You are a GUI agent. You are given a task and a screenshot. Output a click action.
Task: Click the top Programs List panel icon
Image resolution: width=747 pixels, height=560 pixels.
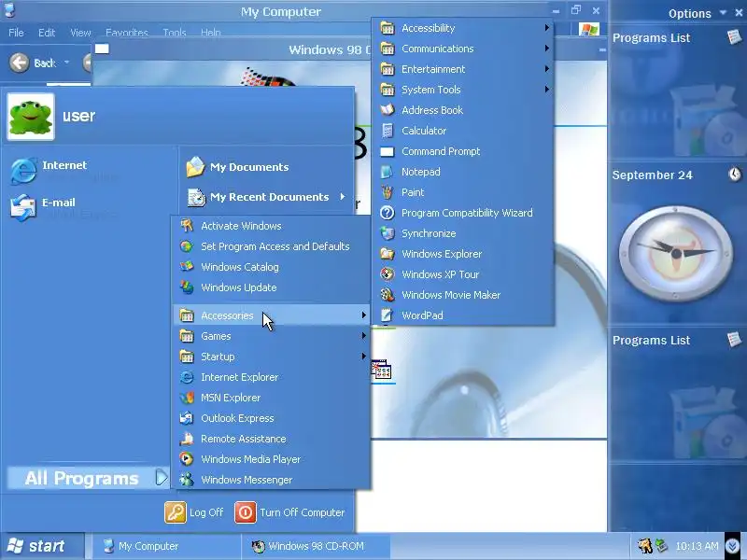(x=735, y=36)
